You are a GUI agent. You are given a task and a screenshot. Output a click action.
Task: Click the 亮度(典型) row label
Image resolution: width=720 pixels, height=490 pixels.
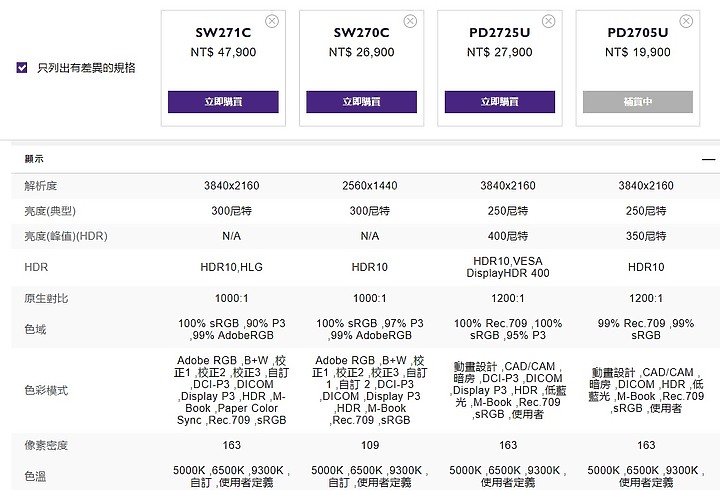[x=50, y=211]
